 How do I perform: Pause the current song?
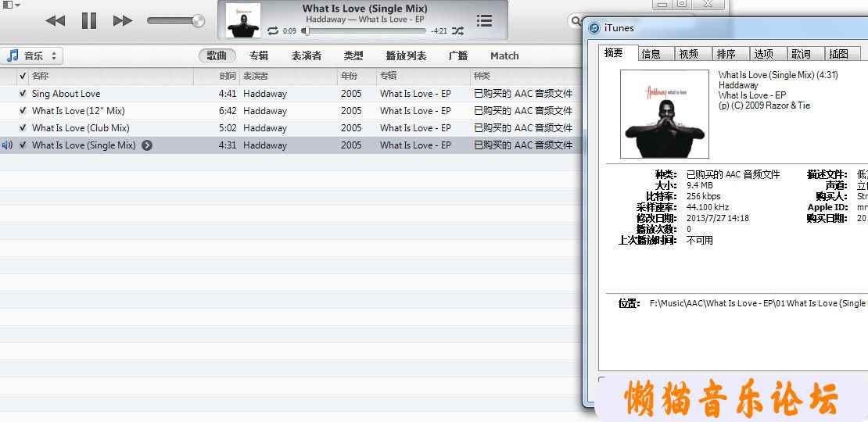(88, 21)
